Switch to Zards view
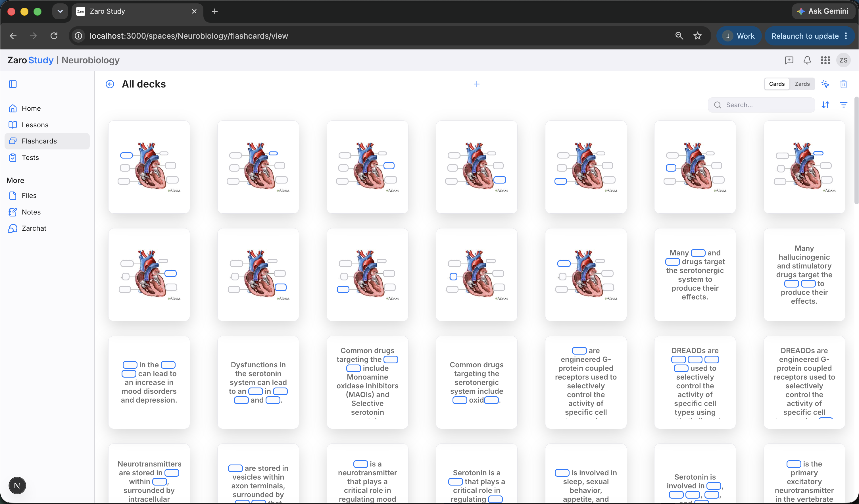 pyautogui.click(x=802, y=84)
